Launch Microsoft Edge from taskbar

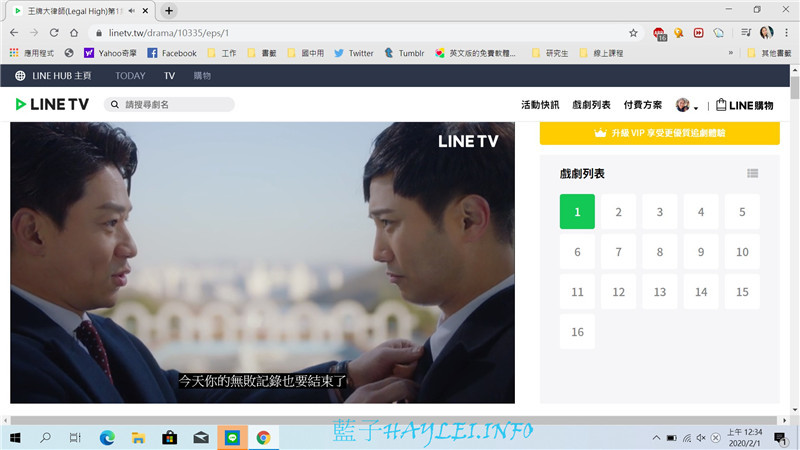107,438
